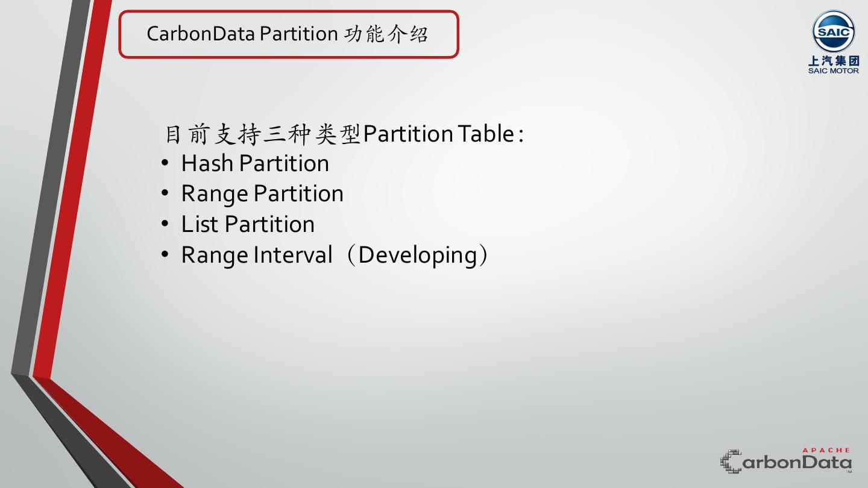868x488 pixels.
Task: Click the 上汽集团 text under logo
Action: click(x=834, y=61)
